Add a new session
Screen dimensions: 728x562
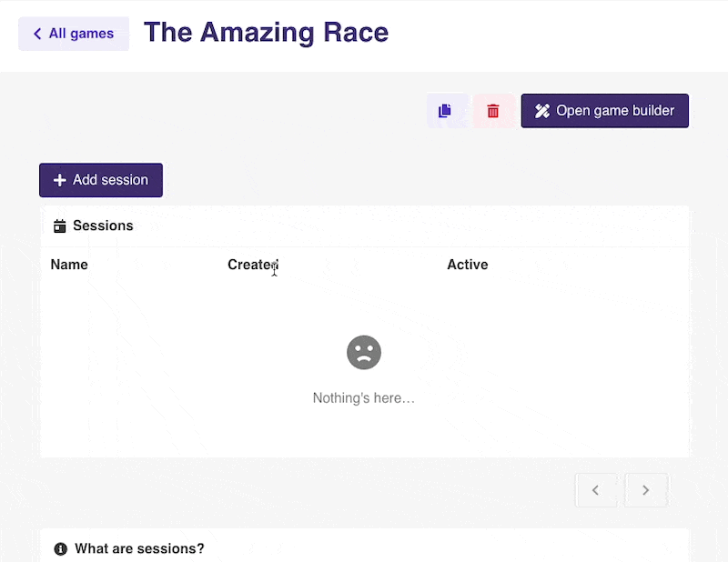click(x=100, y=180)
